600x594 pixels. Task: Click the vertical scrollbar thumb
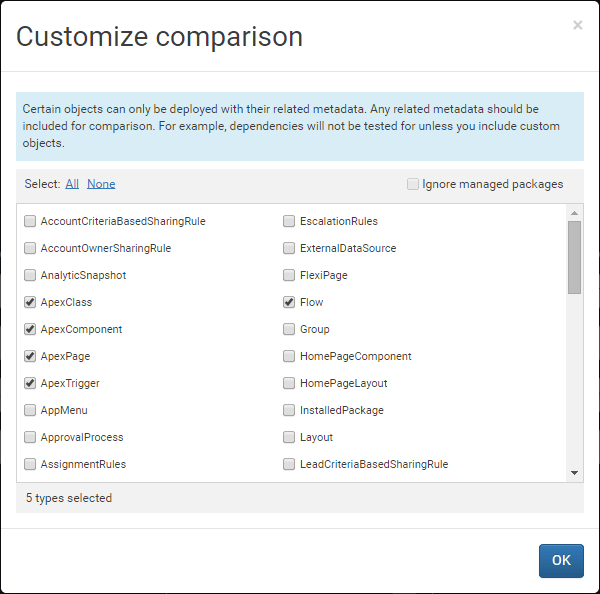574,257
